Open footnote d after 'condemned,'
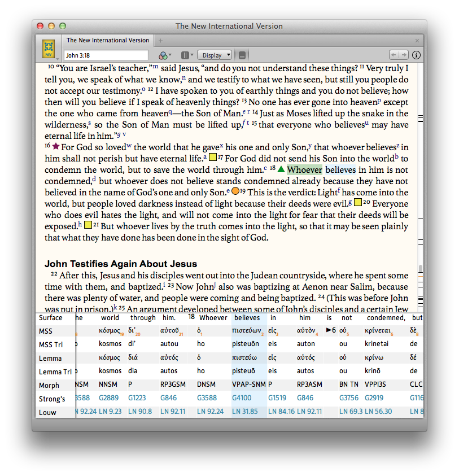This screenshot has width=459, height=476. [x=94, y=179]
